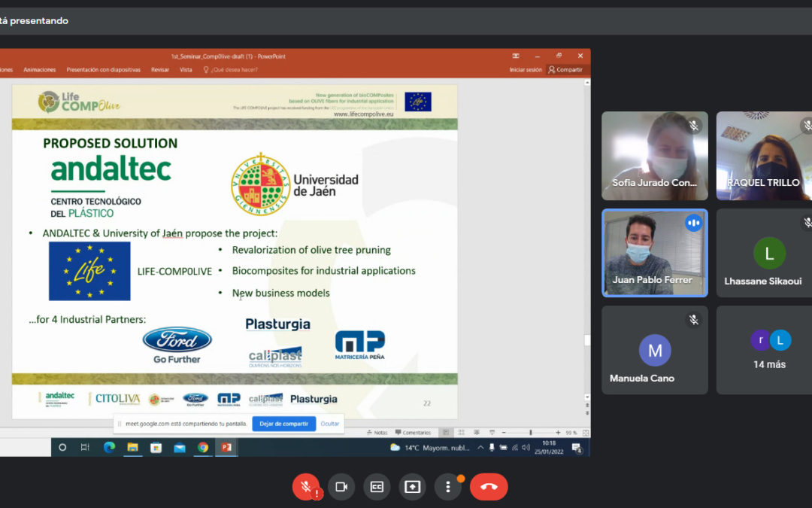This screenshot has width=812, height=508.
Task: Click the ¿Qué desea hacer? search box
Action: click(231, 69)
